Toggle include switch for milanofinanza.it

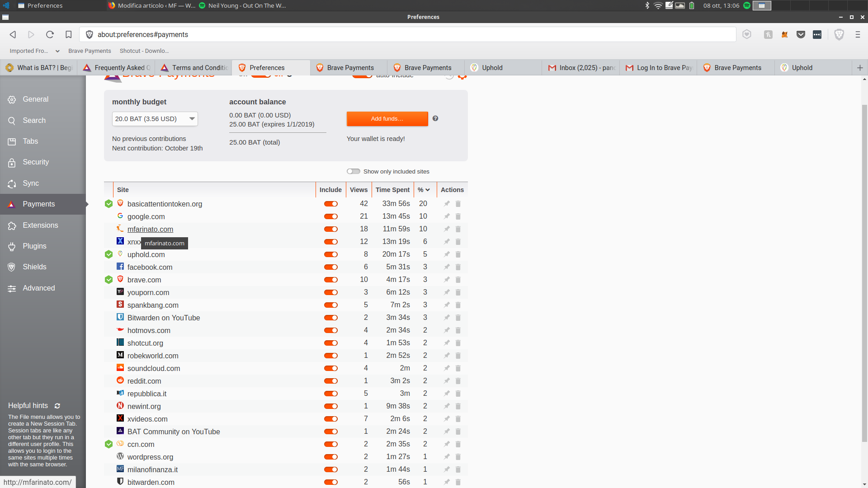(x=331, y=469)
